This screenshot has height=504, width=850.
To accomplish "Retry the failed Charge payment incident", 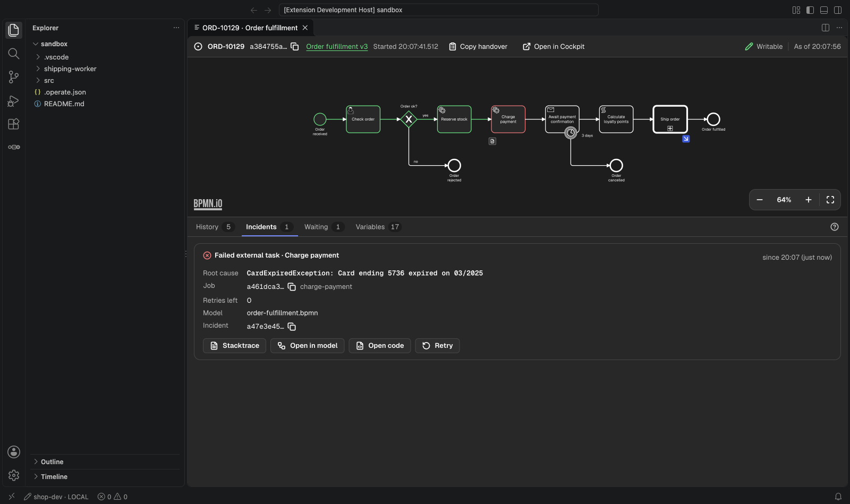I will point(437,346).
